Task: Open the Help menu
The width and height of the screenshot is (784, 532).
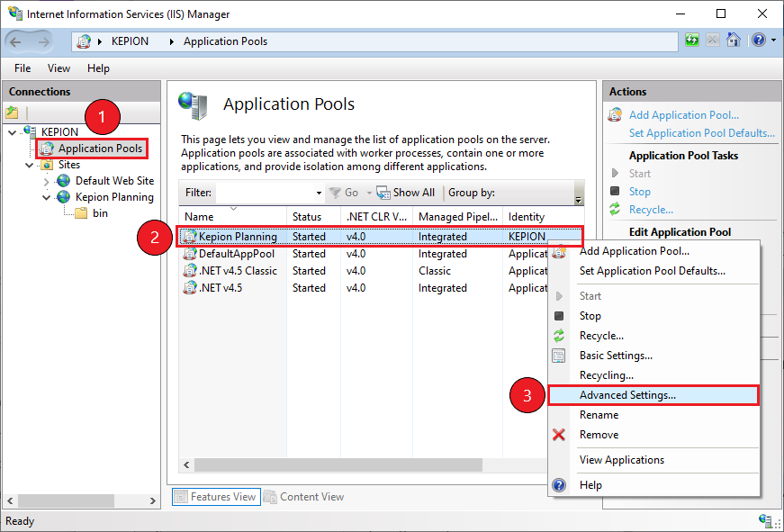Action: click(98, 68)
